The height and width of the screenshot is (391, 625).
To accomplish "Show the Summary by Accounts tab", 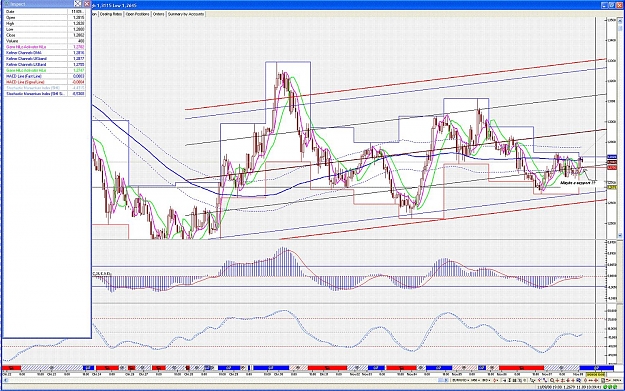I will [186, 14].
